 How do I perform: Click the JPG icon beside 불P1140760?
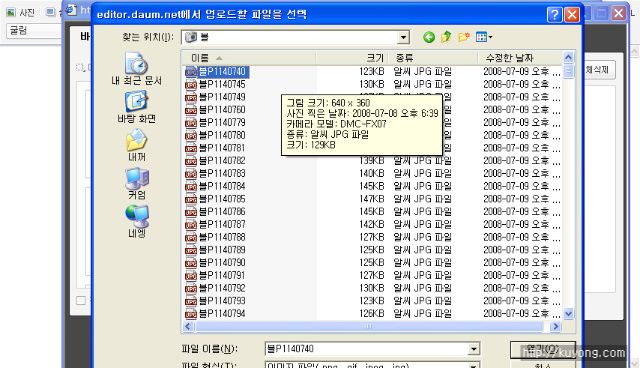pos(191,110)
